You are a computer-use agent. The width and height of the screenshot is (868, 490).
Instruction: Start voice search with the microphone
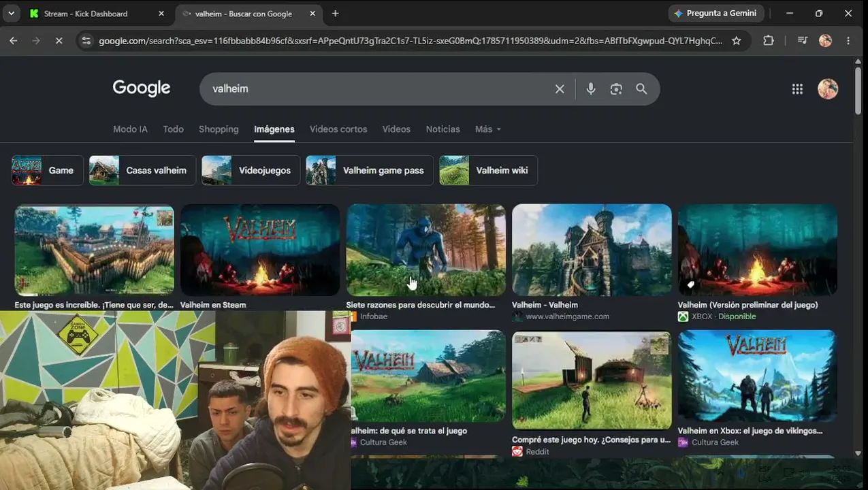(x=590, y=89)
